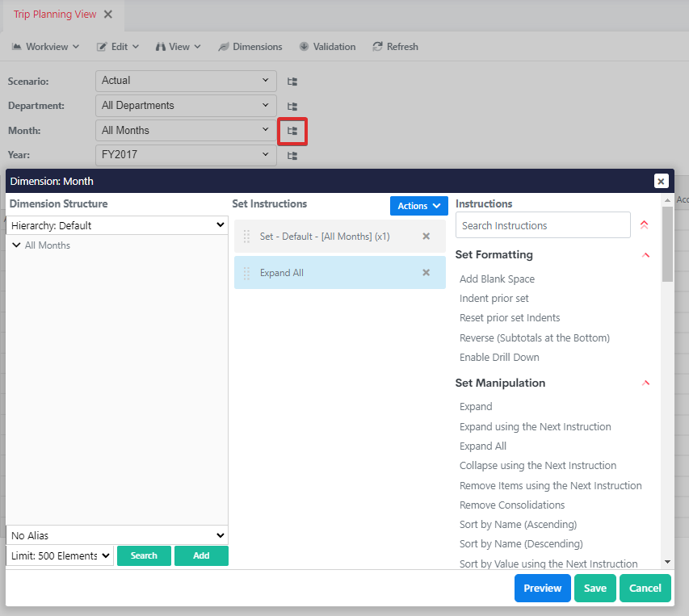Collapse the Set Manipulation section
Viewport: 689px width, 616px height.
[645, 383]
